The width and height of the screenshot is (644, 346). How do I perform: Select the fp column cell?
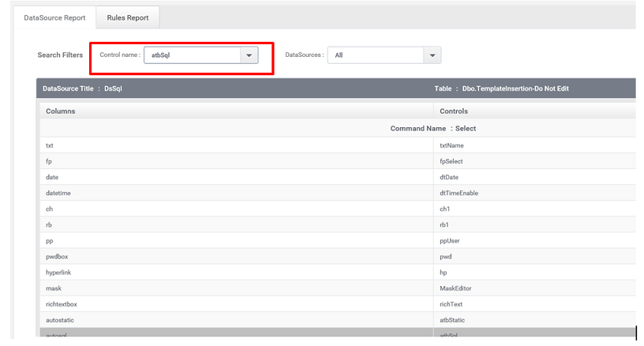click(237, 161)
